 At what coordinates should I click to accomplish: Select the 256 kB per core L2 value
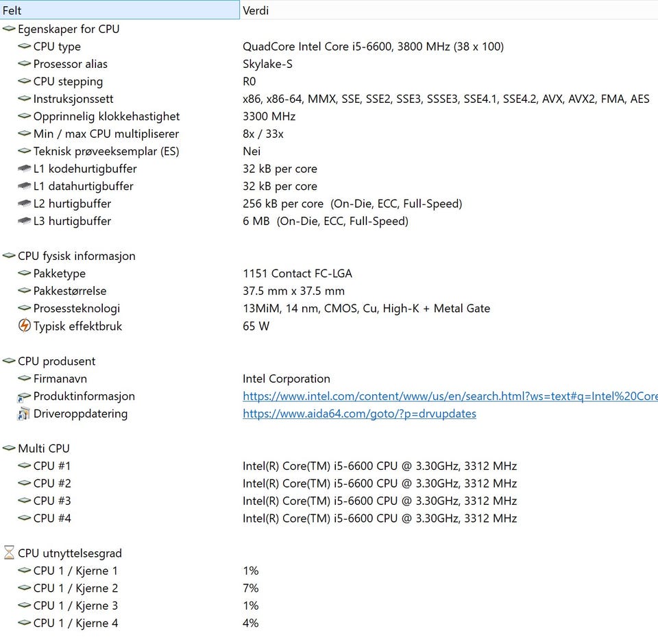click(x=352, y=204)
